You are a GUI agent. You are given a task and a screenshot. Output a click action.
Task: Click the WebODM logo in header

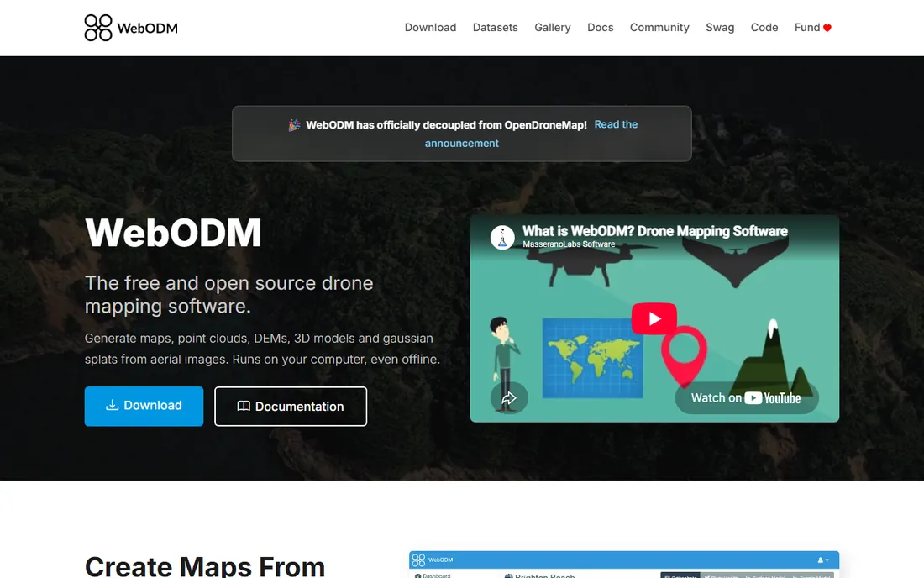coord(131,28)
